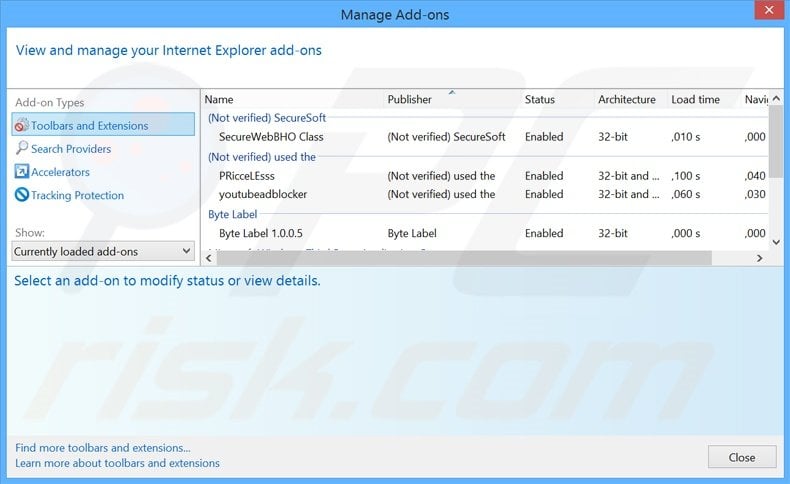The height and width of the screenshot is (484, 790).
Task: Select the youtubeadblocker add-on entry
Action: pos(263,194)
